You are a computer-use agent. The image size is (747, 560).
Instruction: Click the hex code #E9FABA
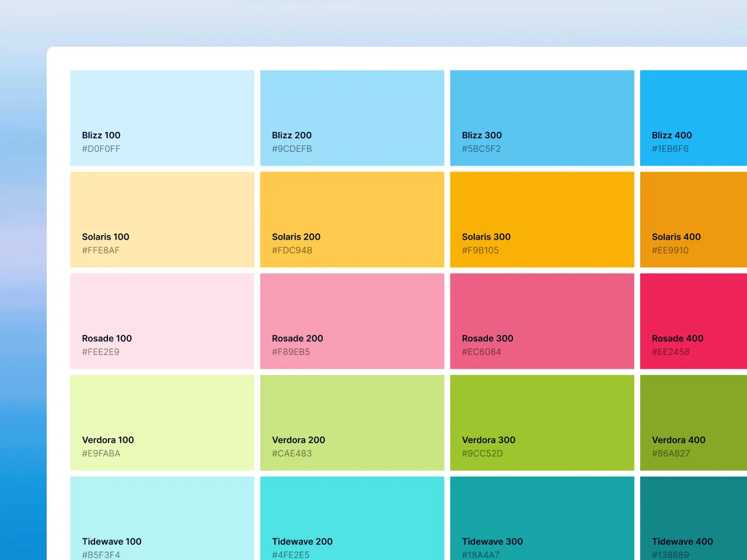click(x=101, y=453)
